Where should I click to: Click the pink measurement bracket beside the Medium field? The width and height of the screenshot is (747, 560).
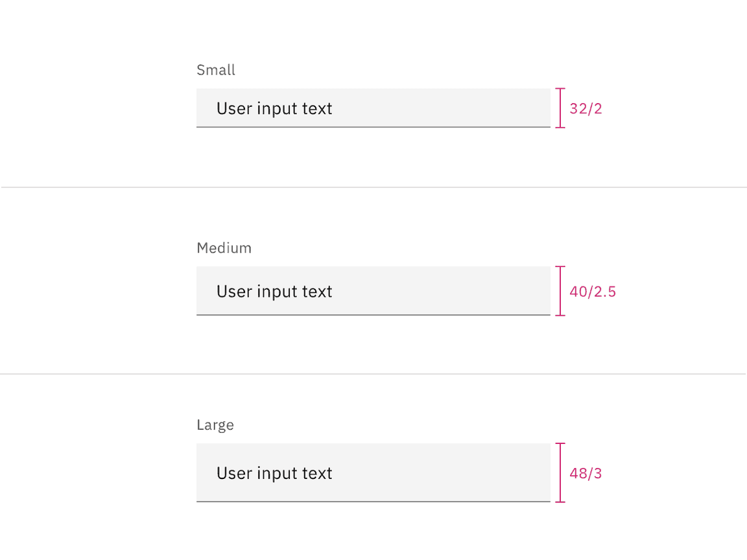pyautogui.click(x=560, y=291)
